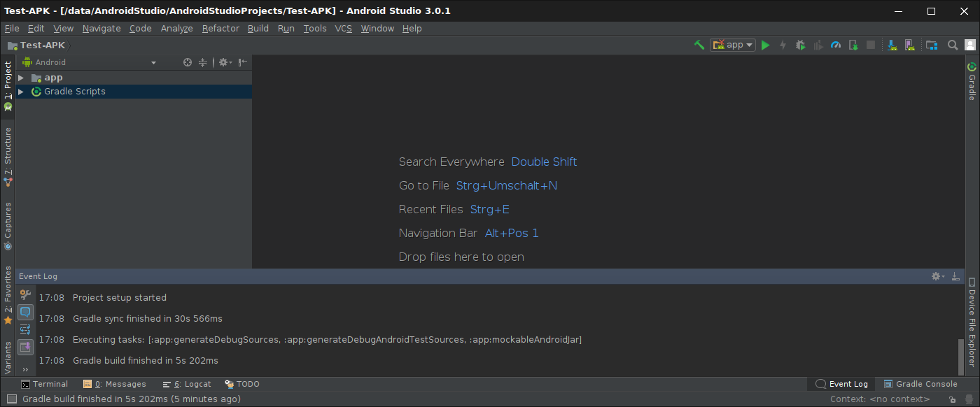Switch to the Logcat tool window tab
The width and height of the screenshot is (980, 407).
click(x=187, y=384)
